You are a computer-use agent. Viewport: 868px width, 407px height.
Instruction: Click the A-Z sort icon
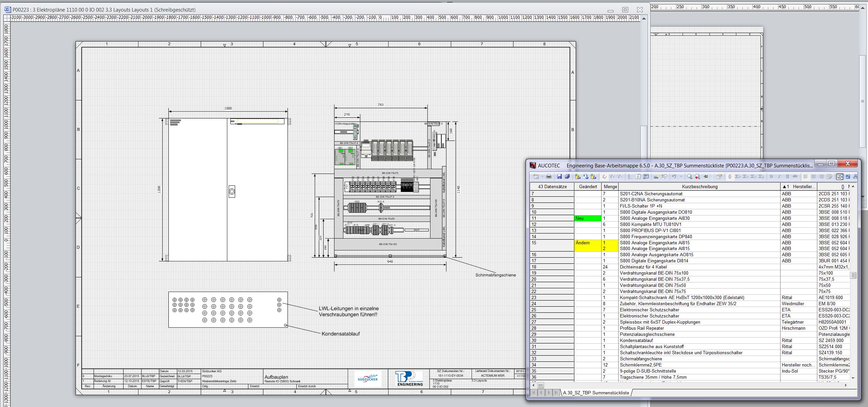coord(630,177)
